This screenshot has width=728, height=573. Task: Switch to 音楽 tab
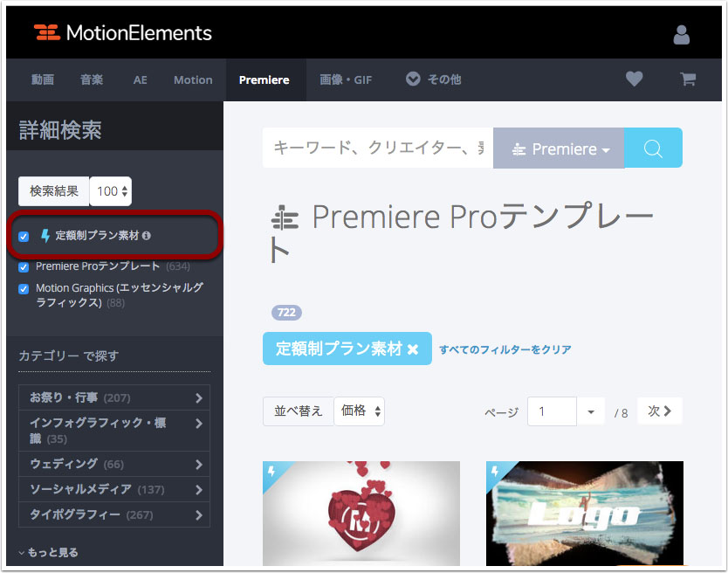(x=92, y=80)
